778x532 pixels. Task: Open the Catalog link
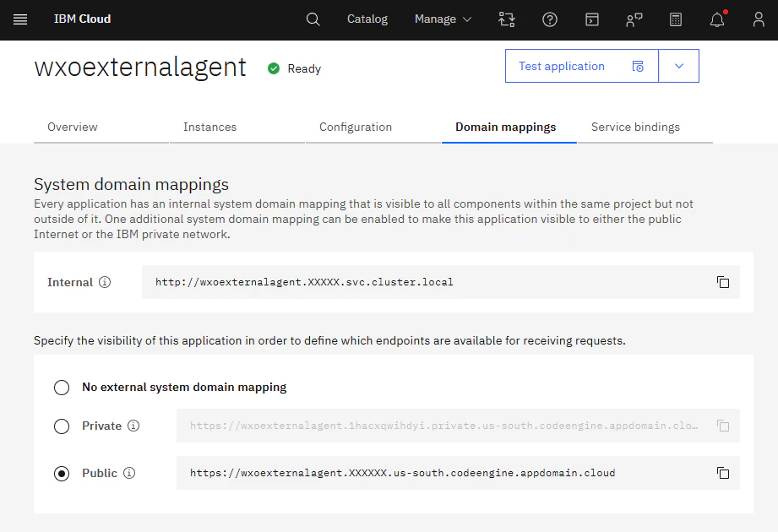(367, 19)
